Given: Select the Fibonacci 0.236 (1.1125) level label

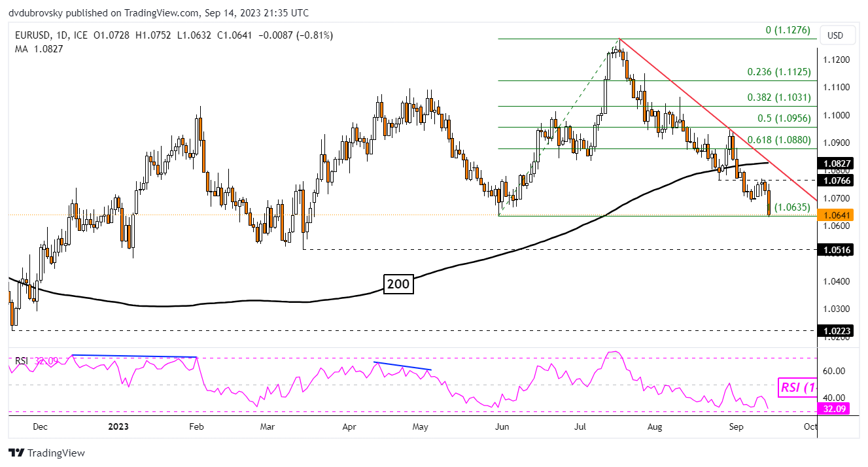Looking at the screenshot, I should tap(779, 72).
